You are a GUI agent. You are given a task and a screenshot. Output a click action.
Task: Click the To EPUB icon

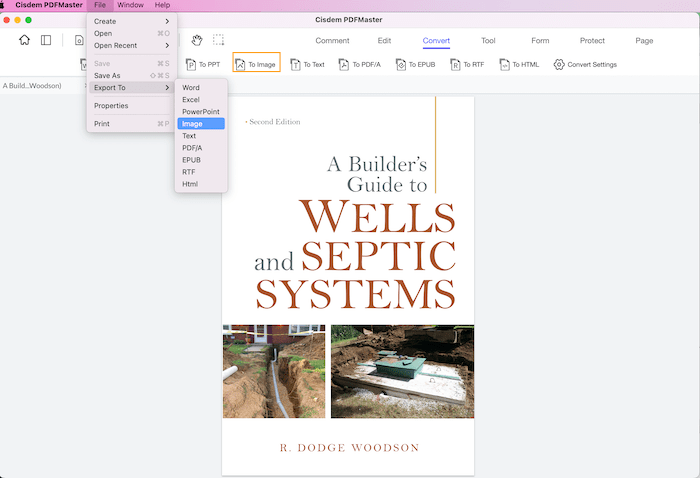(x=401, y=65)
